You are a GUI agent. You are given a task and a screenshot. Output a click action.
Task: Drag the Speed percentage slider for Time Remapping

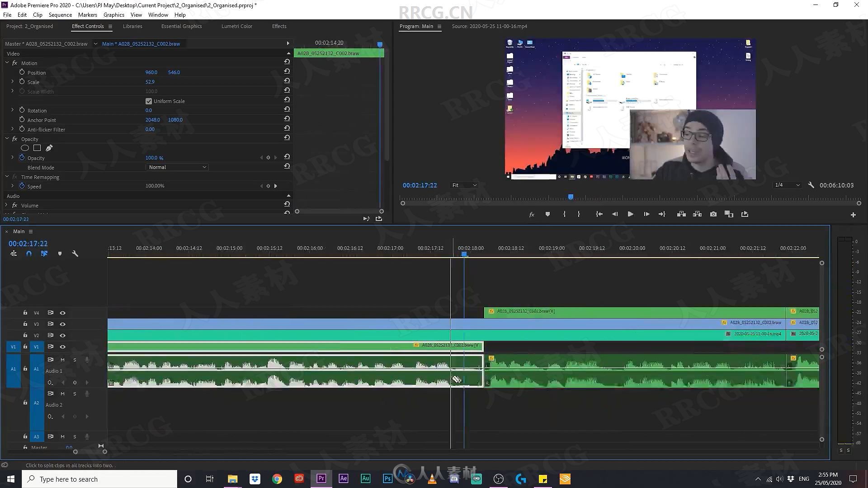(x=155, y=185)
